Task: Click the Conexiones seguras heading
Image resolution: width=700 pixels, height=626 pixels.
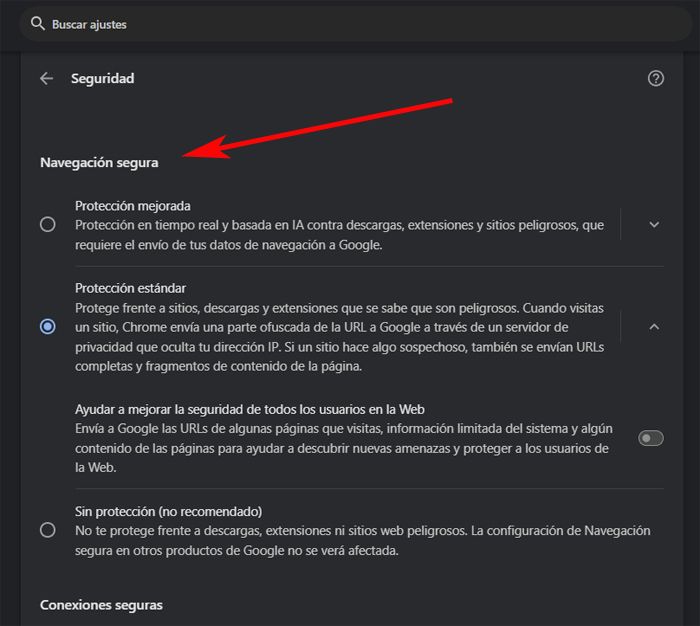Action: [x=101, y=605]
